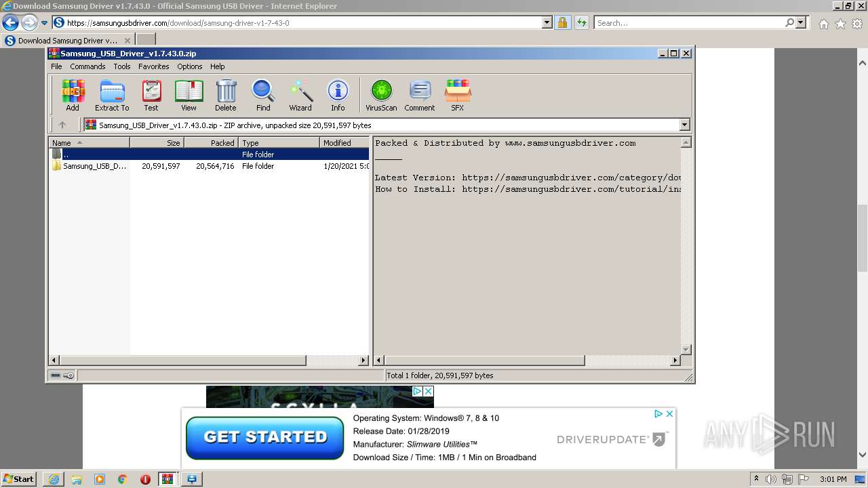Click the WinRAR taskbar button

167,479
